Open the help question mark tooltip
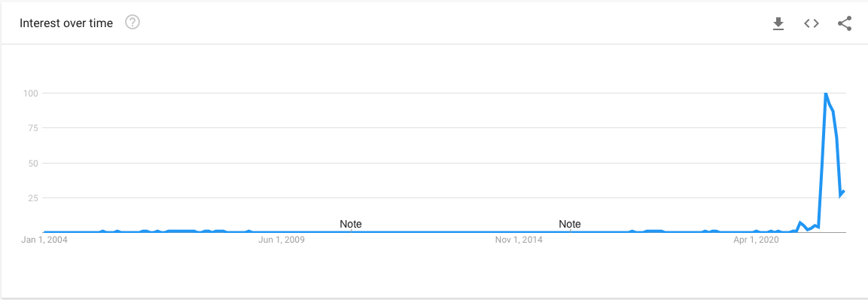Image resolution: width=868 pixels, height=300 pixels. coord(132,23)
